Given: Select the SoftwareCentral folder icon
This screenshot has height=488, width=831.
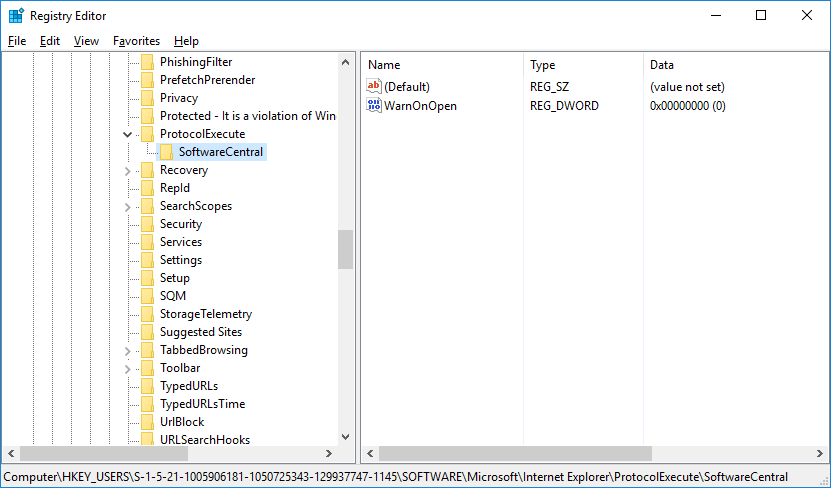Looking at the screenshot, I should [166, 152].
